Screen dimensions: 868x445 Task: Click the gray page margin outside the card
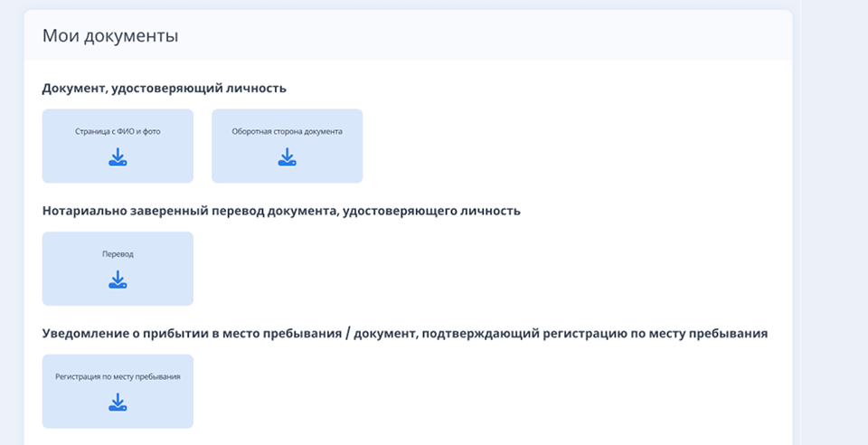[830, 226]
